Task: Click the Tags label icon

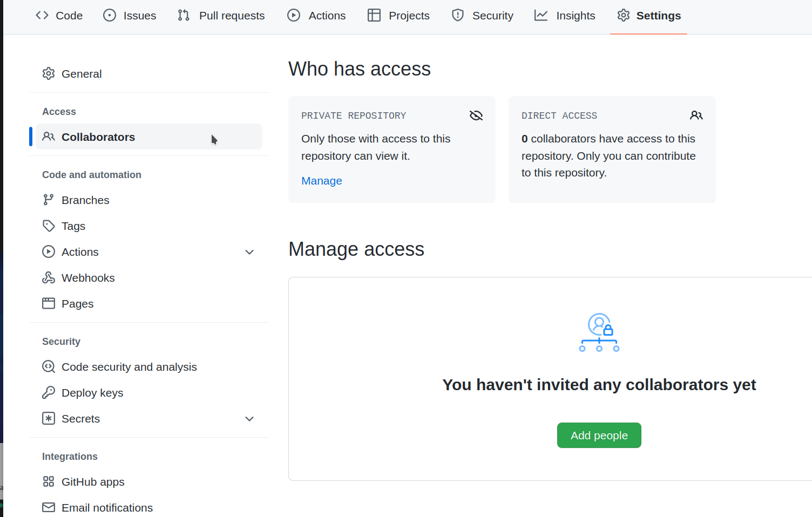Action: [49, 226]
